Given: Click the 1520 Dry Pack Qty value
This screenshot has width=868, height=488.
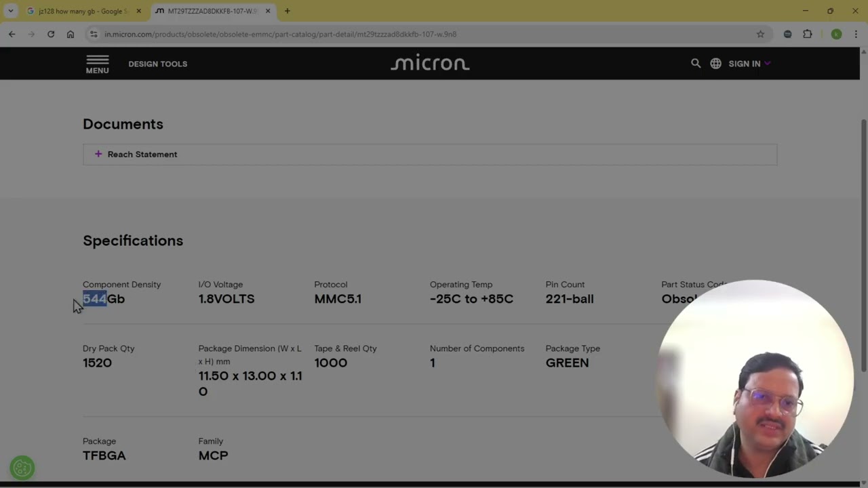Looking at the screenshot, I should click(97, 363).
